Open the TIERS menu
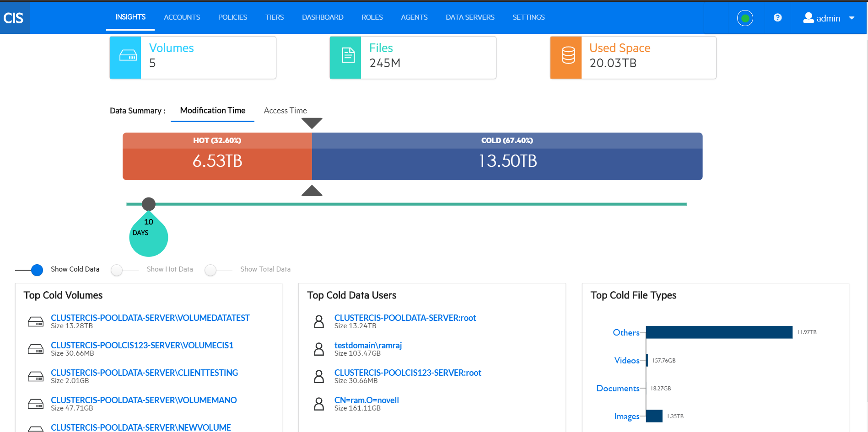Screen dimensions: 868x432 click(275, 17)
